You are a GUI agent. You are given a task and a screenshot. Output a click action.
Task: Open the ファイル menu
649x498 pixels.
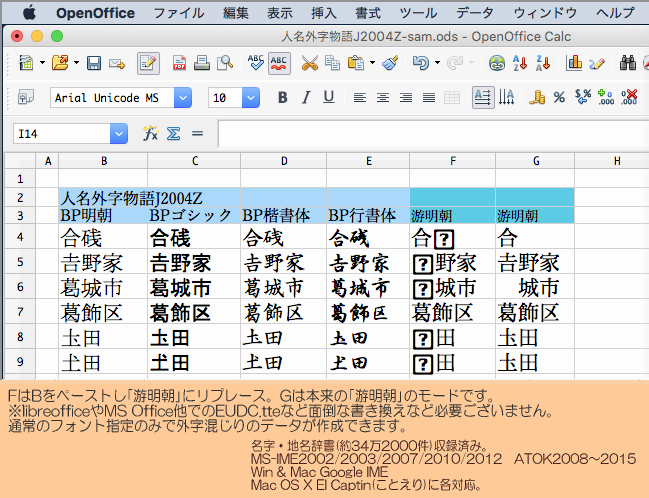pos(179,13)
